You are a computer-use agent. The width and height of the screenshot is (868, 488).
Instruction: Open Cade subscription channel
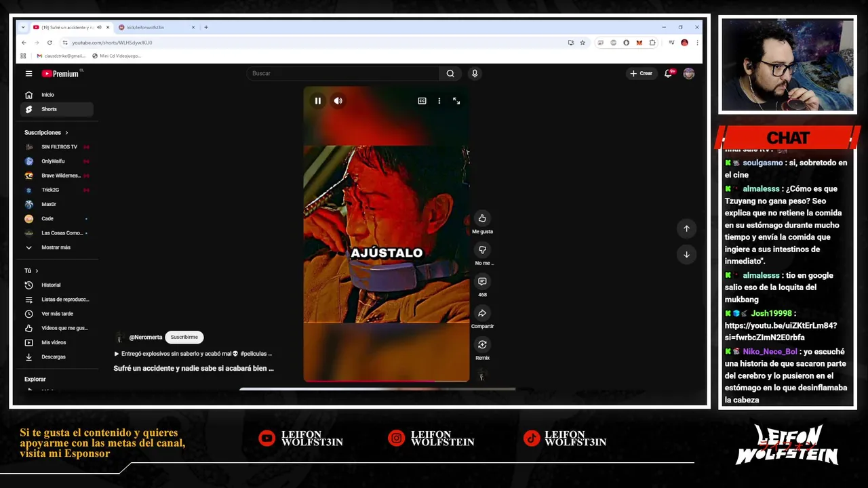tap(56, 218)
